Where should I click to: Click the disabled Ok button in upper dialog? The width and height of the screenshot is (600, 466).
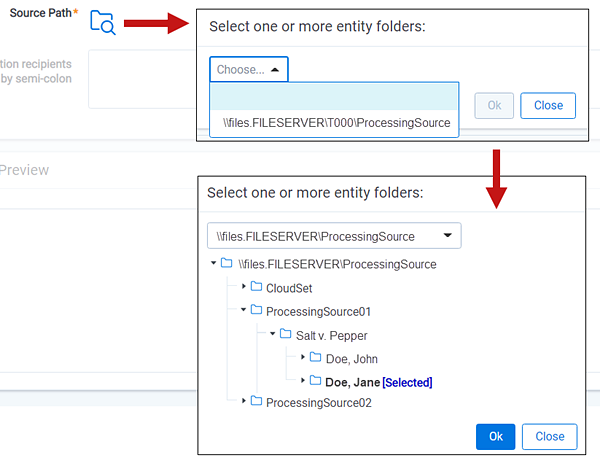(494, 105)
